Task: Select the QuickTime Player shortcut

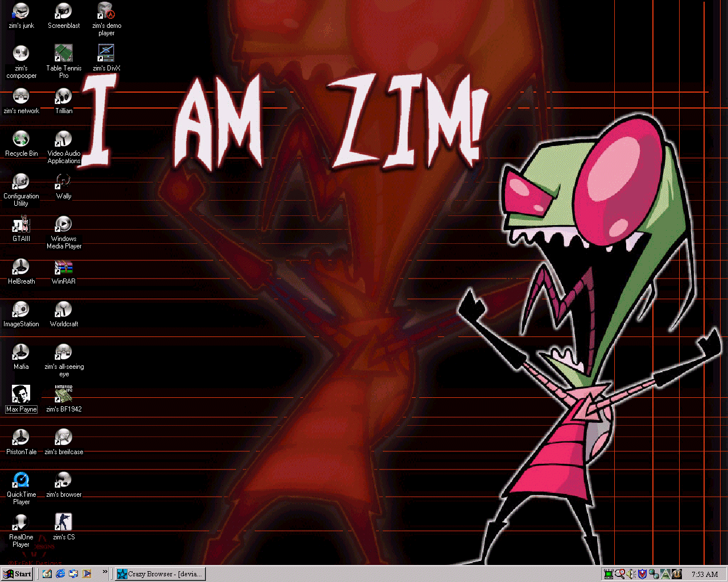Action: pyautogui.click(x=21, y=488)
